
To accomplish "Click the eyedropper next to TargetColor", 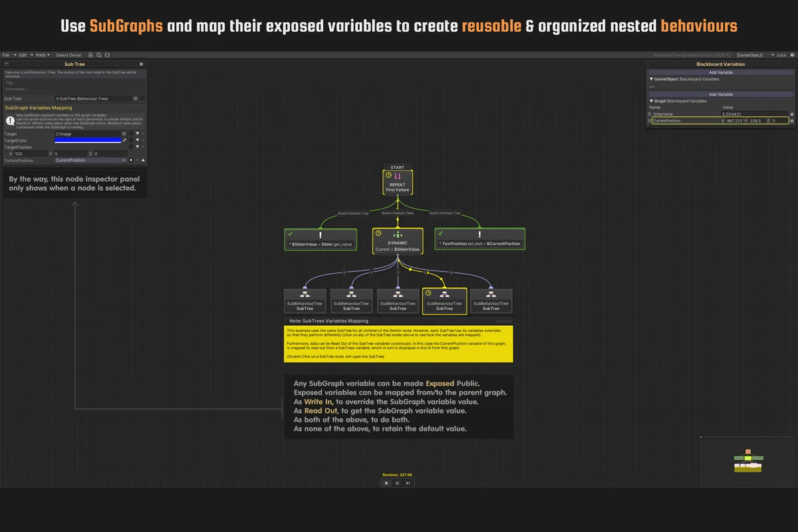I will coord(124,140).
